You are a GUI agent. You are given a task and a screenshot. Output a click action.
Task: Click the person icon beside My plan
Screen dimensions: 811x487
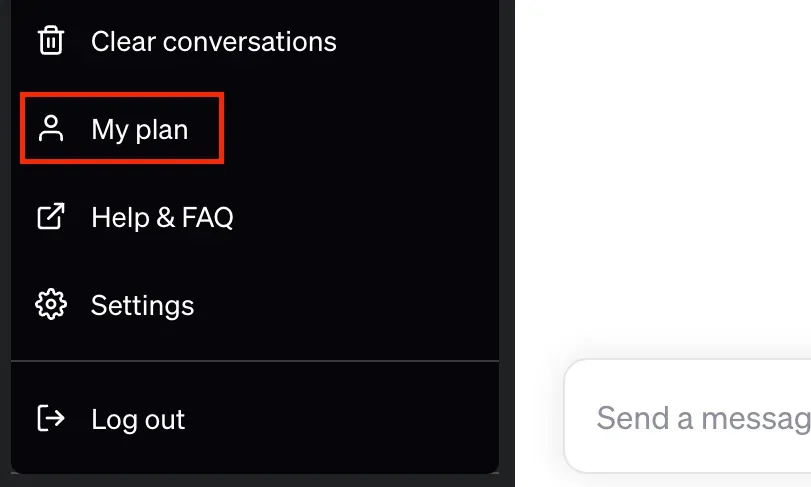point(51,129)
